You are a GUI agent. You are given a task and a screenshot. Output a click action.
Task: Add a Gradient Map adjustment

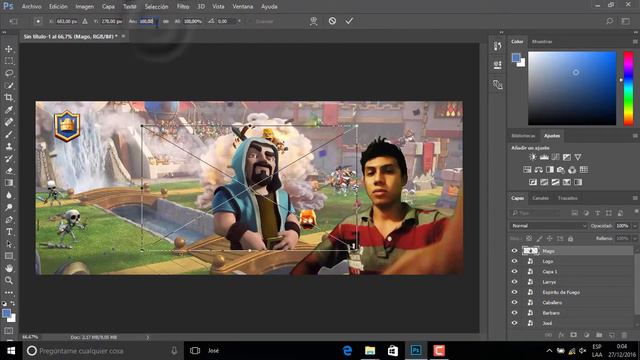point(578,182)
